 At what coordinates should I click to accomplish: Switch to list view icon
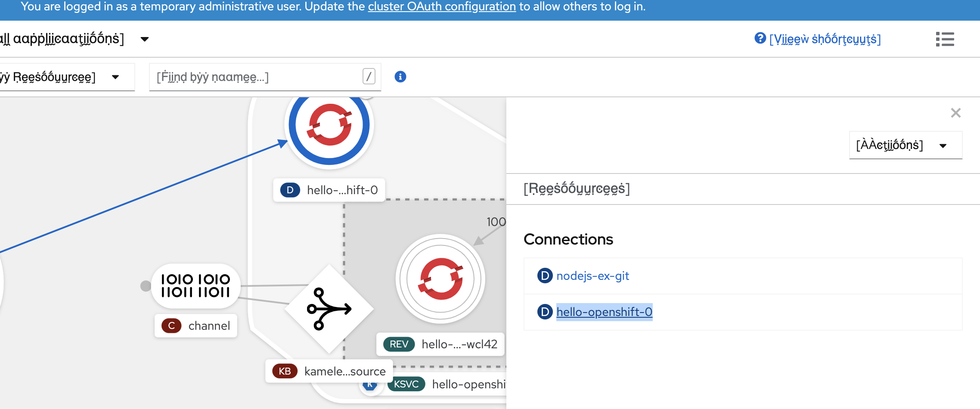click(x=945, y=39)
